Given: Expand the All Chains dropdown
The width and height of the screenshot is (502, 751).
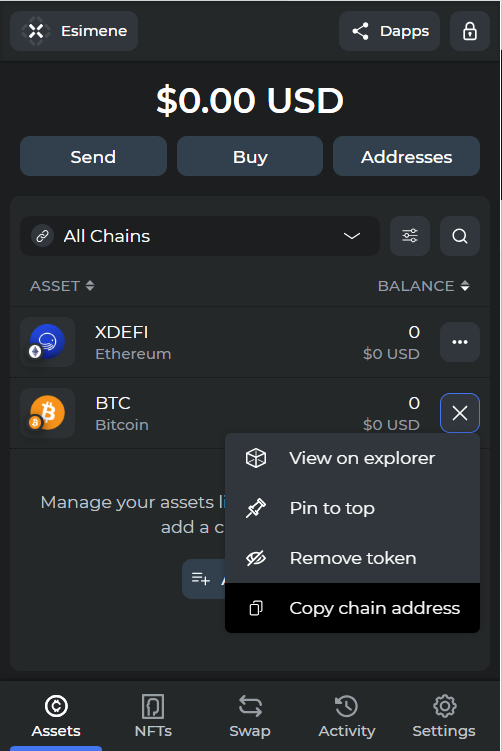Looking at the screenshot, I should [x=200, y=236].
